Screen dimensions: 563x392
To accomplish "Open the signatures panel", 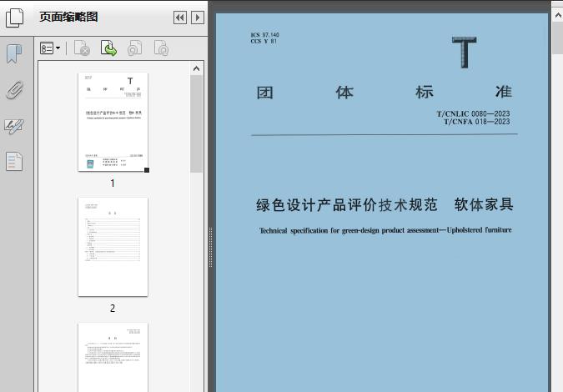I will (x=14, y=126).
